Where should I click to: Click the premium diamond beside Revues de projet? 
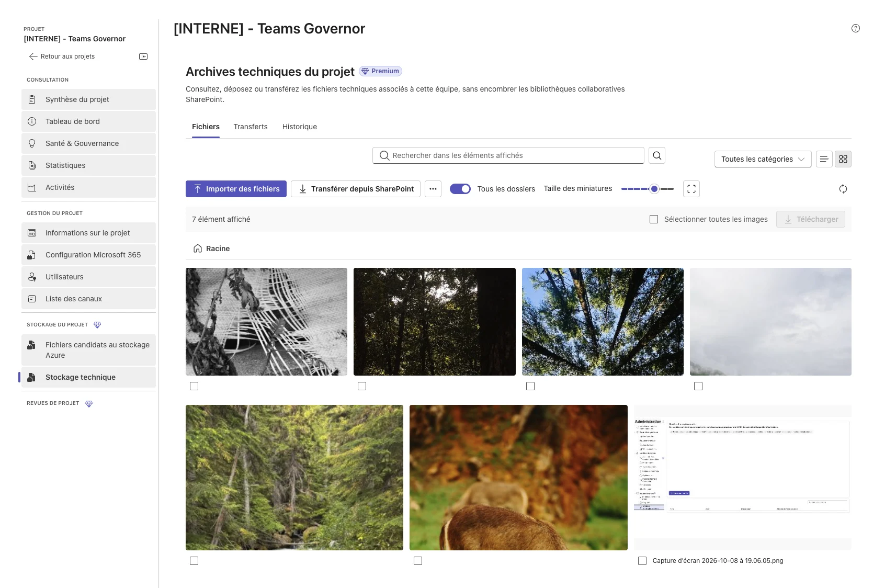coord(89,404)
